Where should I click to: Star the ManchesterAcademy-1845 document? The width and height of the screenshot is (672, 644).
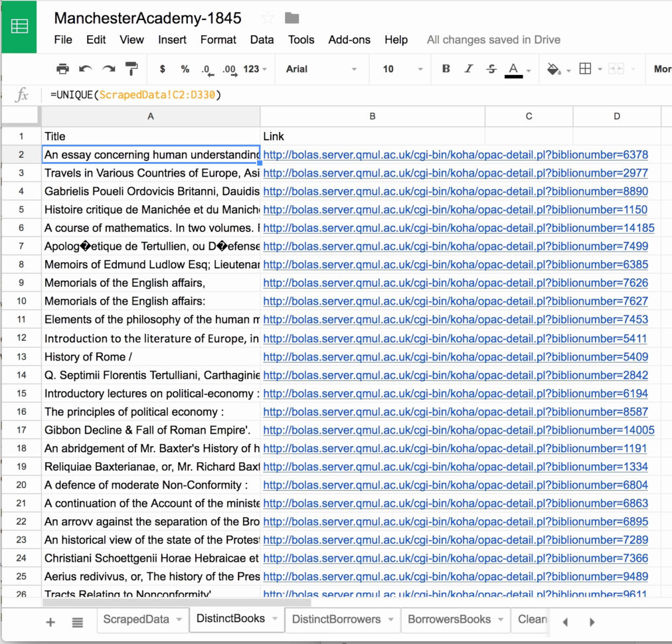(268, 18)
